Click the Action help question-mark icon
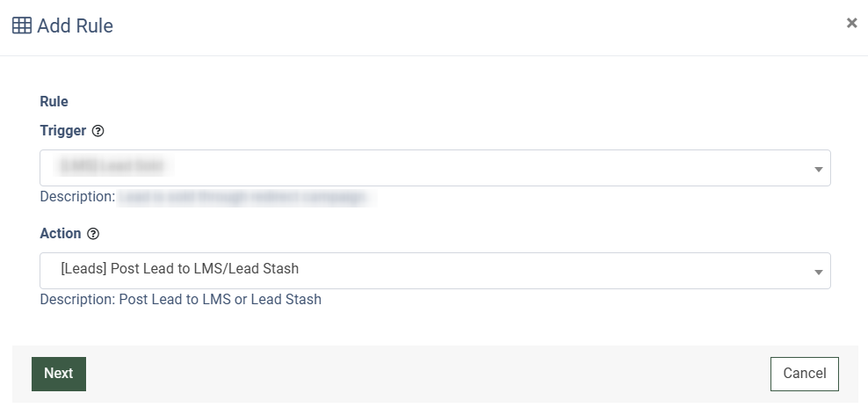868x415 pixels. click(x=93, y=234)
